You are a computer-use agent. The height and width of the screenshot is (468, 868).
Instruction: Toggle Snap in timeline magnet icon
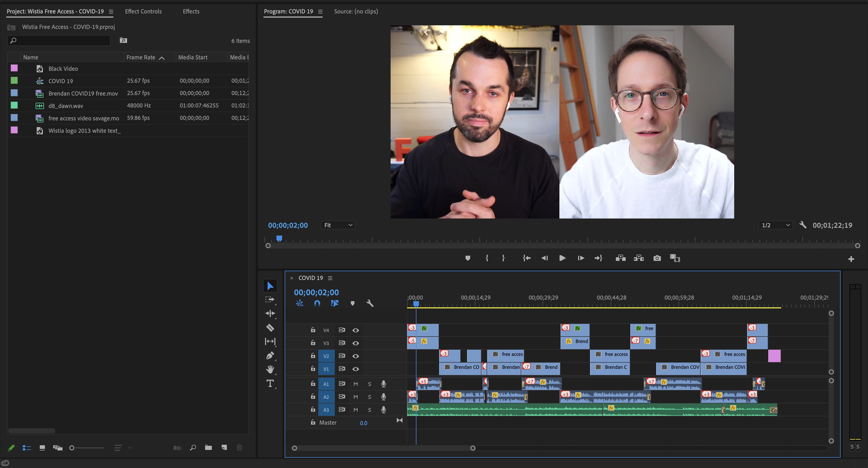(317, 303)
